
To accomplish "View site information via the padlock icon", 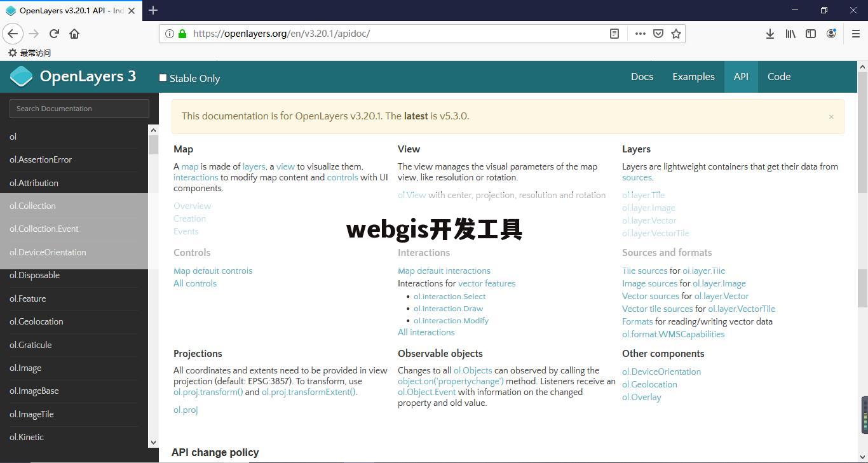I will click(181, 34).
